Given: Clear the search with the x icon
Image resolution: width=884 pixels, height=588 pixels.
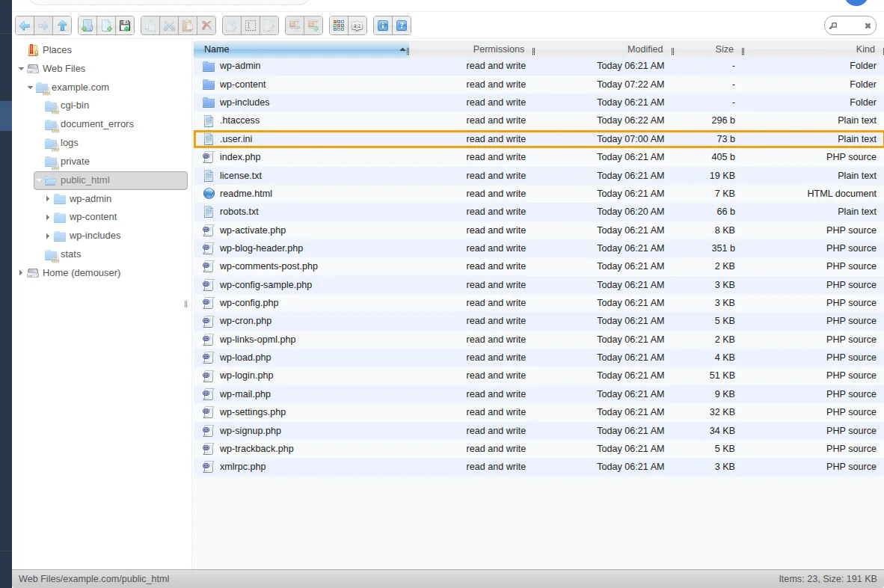Looking at the screenshot, I should pyautogui.click(x=868, y=25).
